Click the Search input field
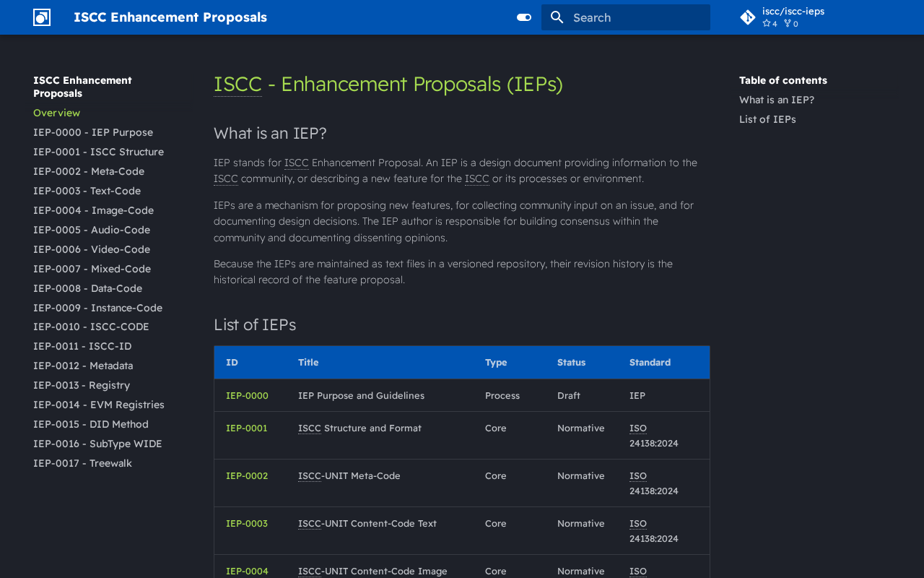924x578 pixels. tap(626, 17)
